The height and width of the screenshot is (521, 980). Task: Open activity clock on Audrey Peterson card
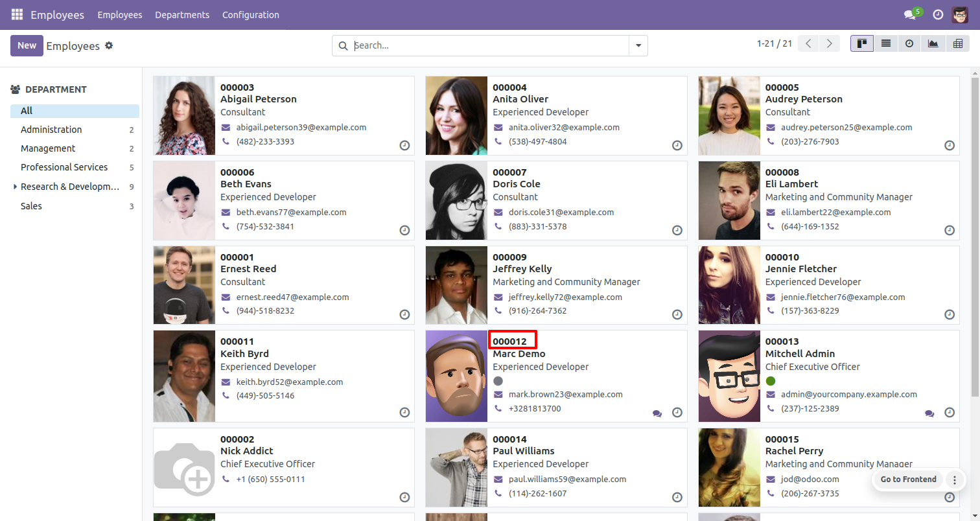pos(950,145)
